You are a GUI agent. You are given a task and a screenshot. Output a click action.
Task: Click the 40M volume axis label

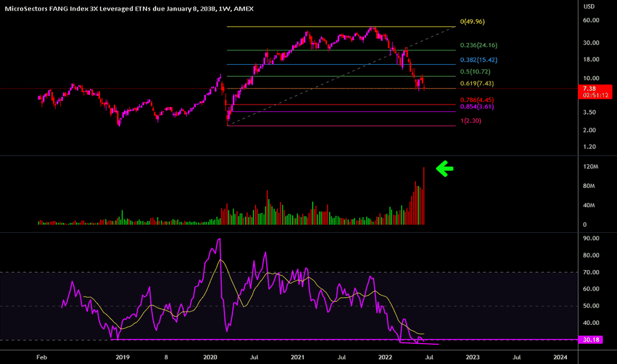pyautogui.click(x=589, y=205)
